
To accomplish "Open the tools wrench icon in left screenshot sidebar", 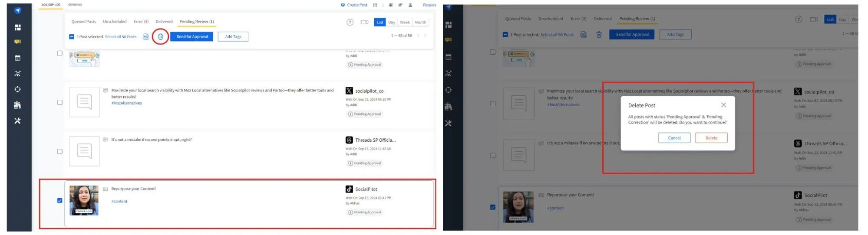I will (x=17, y=121).
